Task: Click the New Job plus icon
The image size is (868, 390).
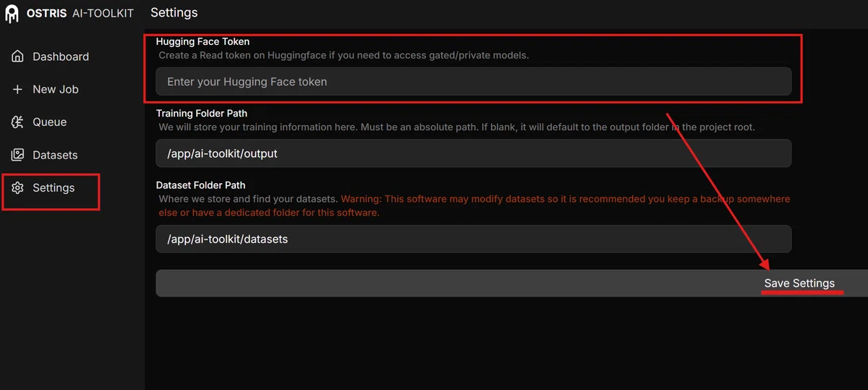Action: click(x=18, y=89)
